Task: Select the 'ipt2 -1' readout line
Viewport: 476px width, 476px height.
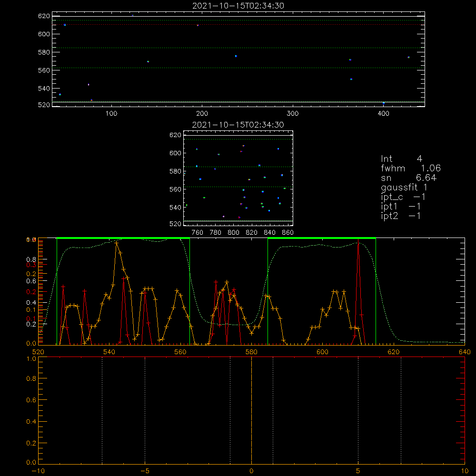Action: pos(401,216)
